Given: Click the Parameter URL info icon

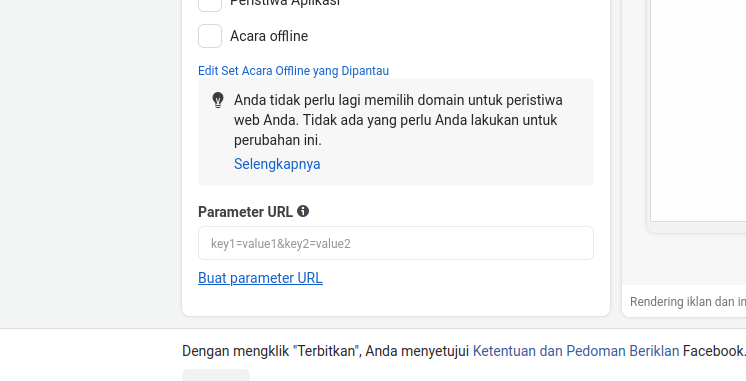Looking at the screenshot, I should [x=303, y=211].
